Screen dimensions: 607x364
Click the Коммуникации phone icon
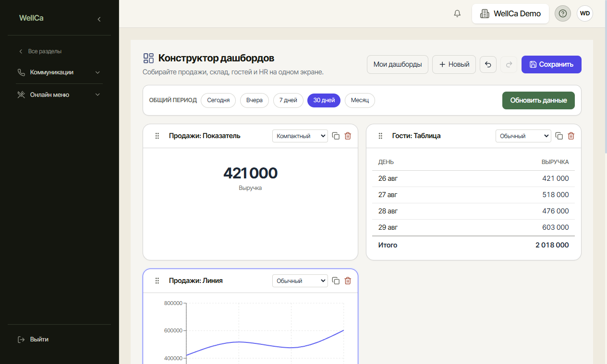21,72
